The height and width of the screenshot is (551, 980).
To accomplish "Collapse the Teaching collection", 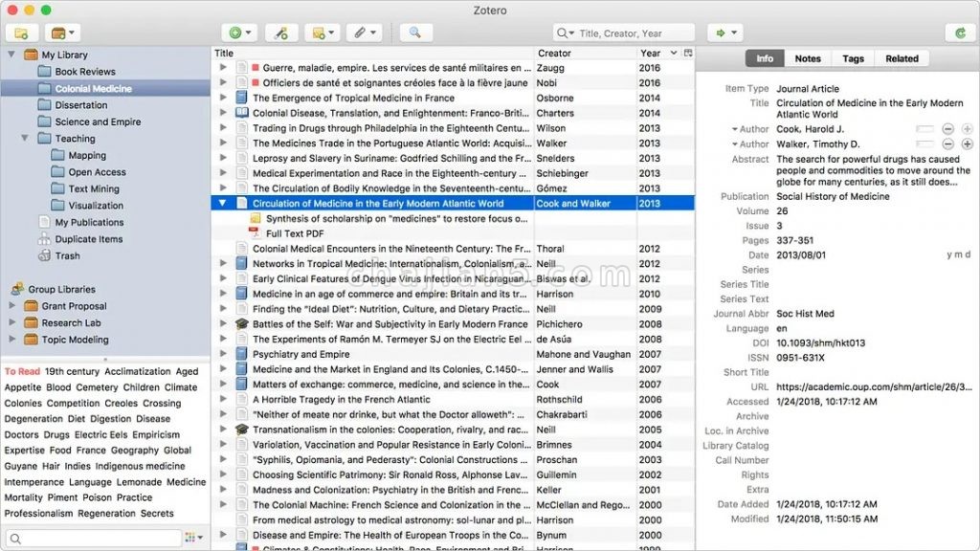I will (x=25, y=138).
